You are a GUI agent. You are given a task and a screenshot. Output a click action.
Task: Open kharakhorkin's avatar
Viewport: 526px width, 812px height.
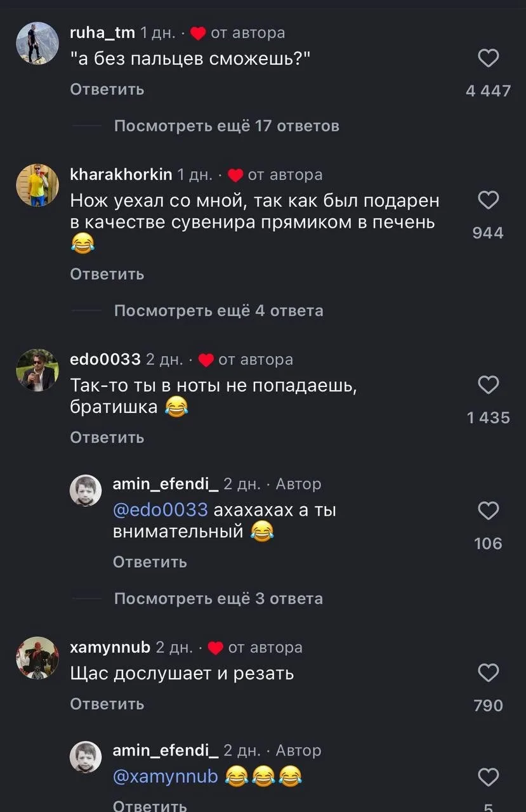coord(37,185)
